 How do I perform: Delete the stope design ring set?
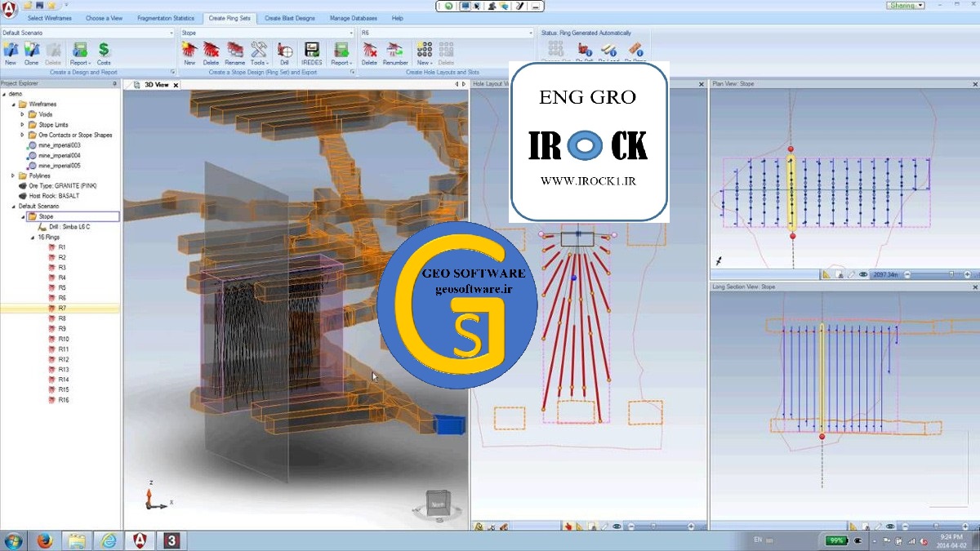point(211,52)
